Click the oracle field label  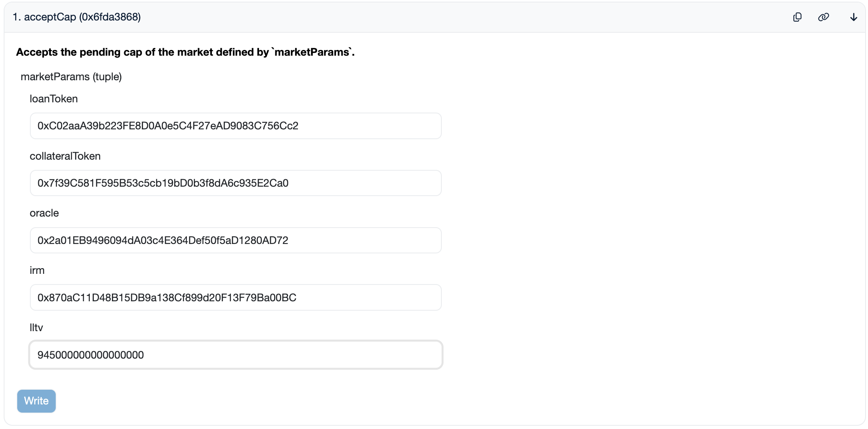point(44,213)
